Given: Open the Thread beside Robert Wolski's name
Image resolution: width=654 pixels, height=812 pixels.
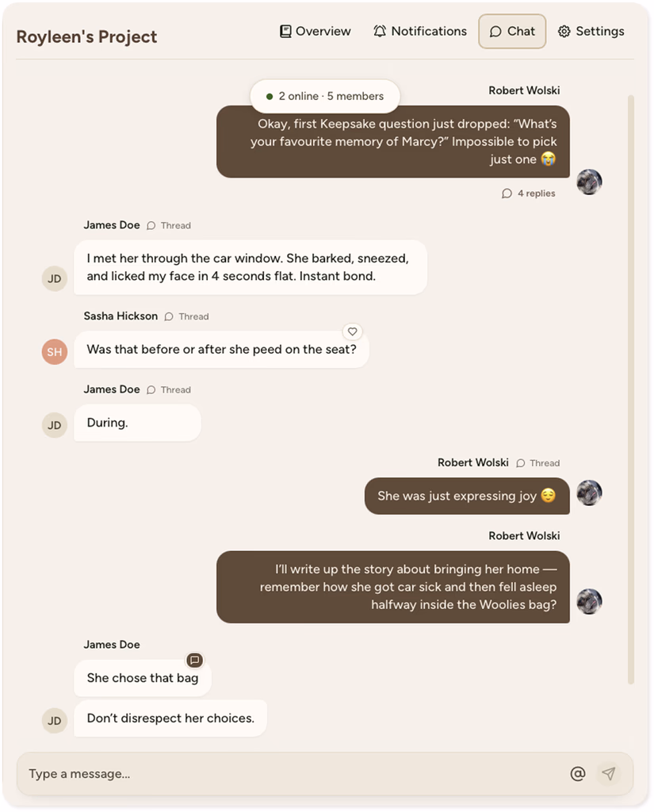Looking at the screenshot, I should (x=537, y=462).
